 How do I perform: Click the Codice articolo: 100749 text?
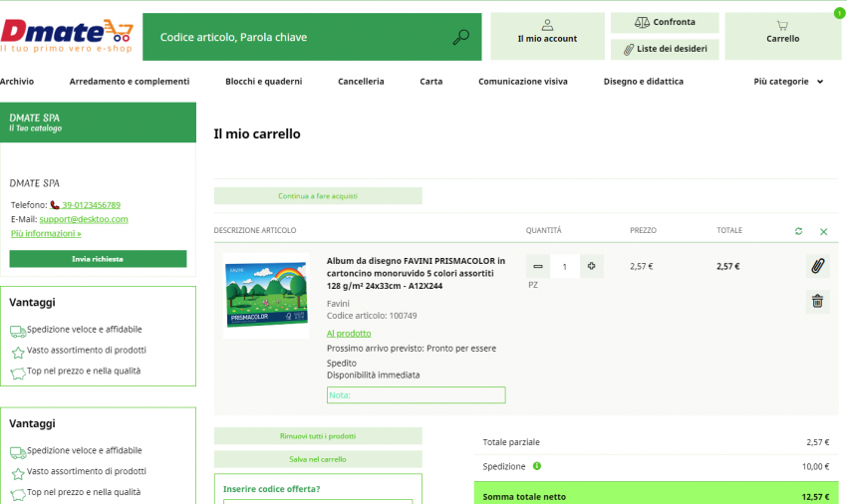point(372,316)
